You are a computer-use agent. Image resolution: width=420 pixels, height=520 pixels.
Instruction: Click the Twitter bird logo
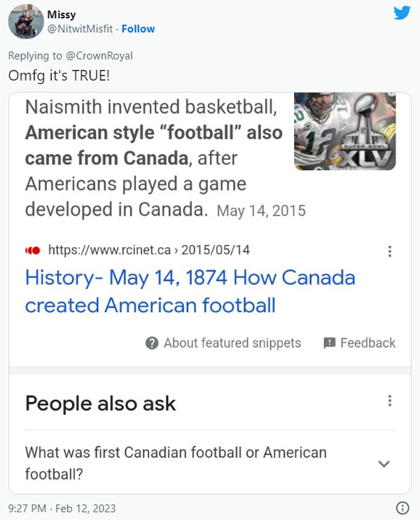[x=402, y=13]
